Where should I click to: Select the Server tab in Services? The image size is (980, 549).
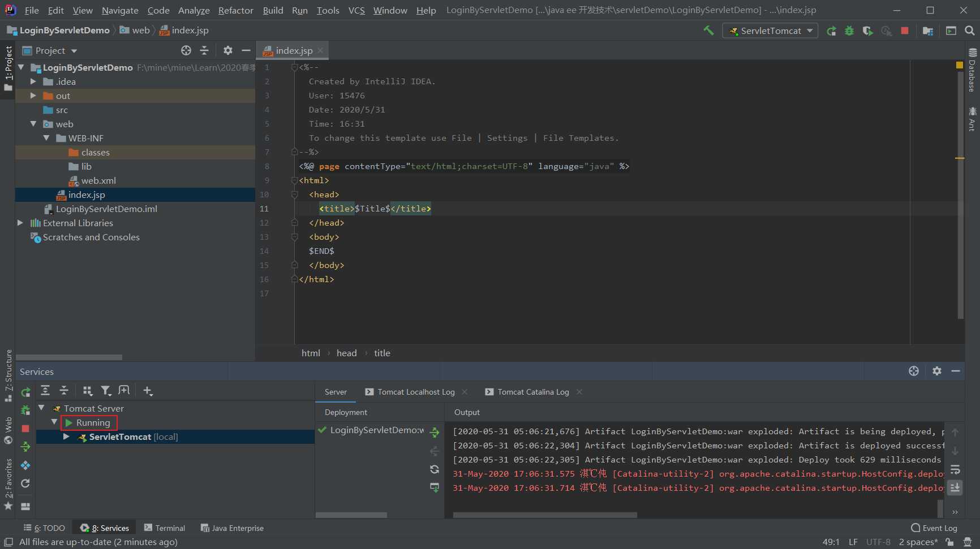tap(336, 392)
